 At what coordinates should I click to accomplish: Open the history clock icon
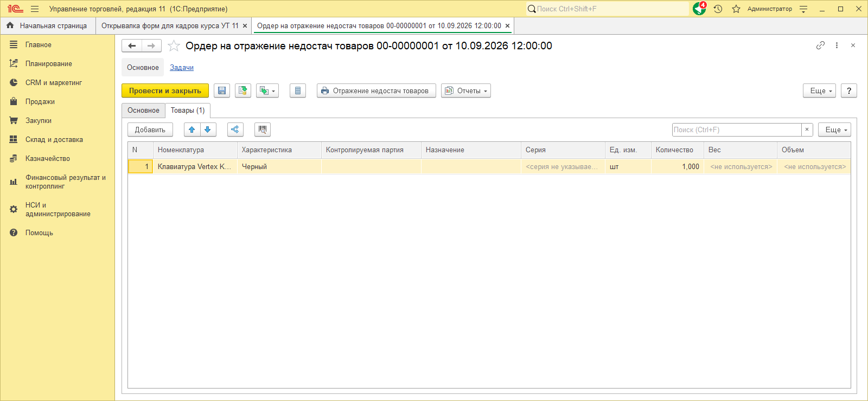718,9
